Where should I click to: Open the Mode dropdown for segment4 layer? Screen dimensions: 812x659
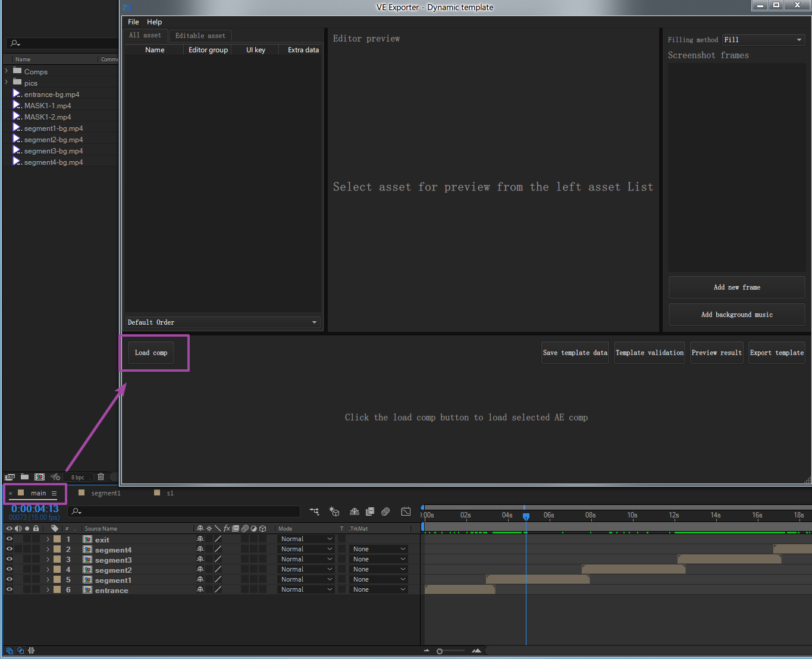tap(306, 549)
